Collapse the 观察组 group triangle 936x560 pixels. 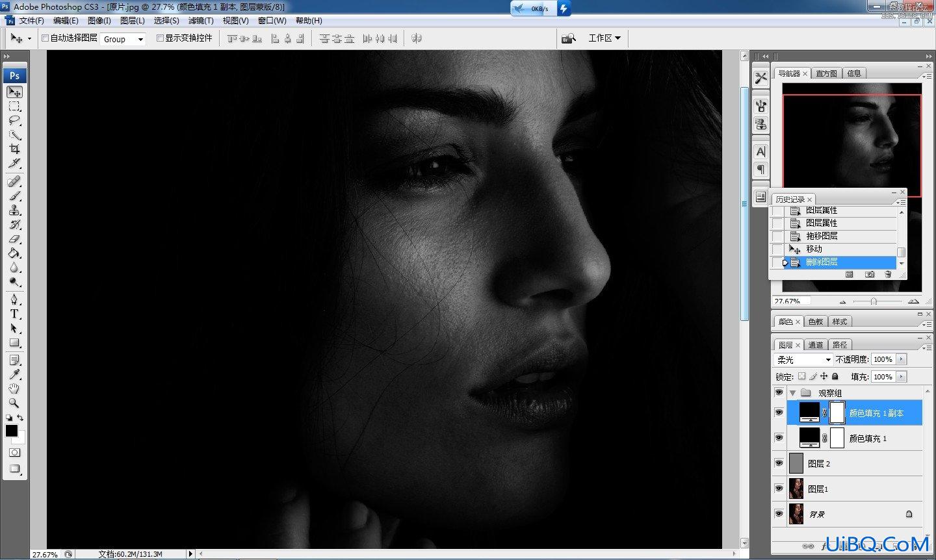(x=792, y=393)
